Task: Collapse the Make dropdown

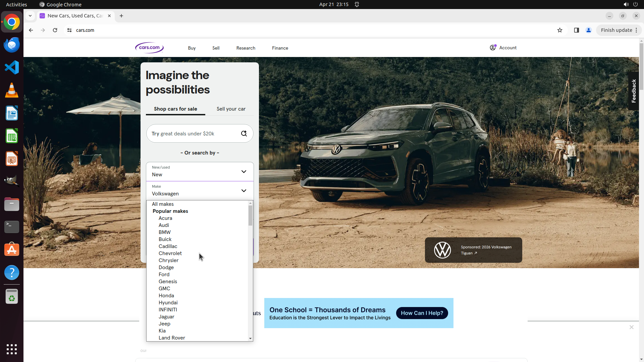Action: 244,191
